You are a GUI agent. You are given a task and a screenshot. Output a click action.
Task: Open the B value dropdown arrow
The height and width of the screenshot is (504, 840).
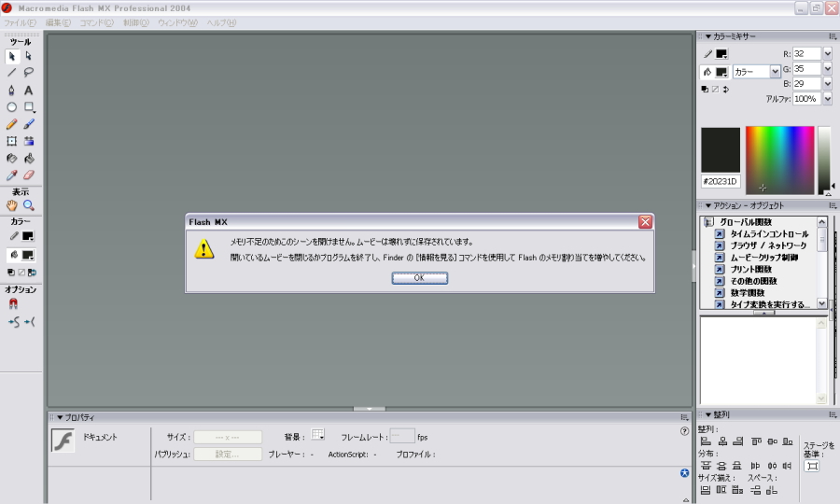point(827,84)
